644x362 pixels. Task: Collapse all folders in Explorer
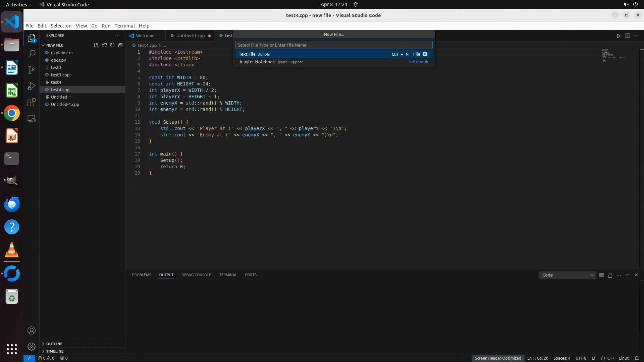tap(120, 45)
